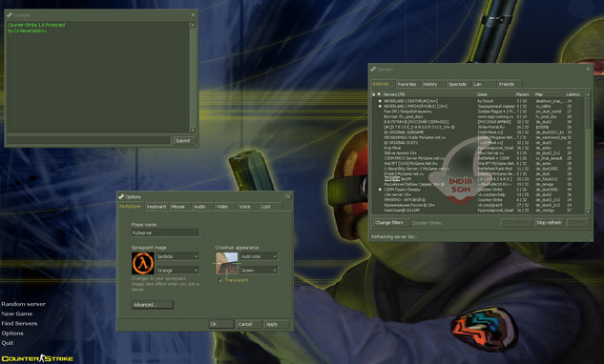The height and width of the screenshot is (364, 604).
Task: Open the Auto-size crosshair dropdown
Action: click(x=259, y=256)
